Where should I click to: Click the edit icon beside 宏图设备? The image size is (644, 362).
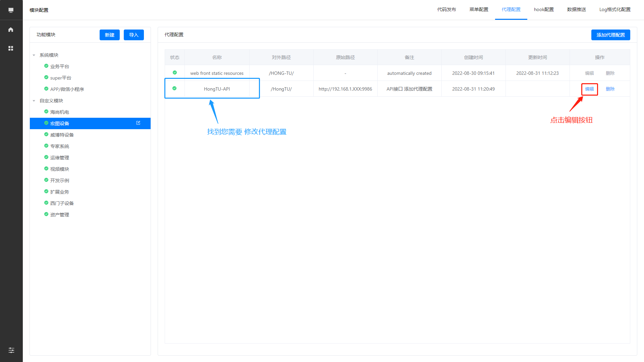click(138, 123)
